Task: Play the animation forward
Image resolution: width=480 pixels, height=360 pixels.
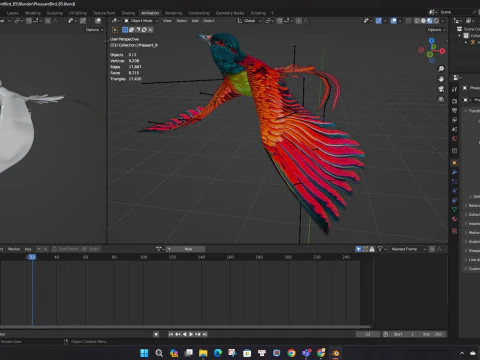Action: [191, 334]
